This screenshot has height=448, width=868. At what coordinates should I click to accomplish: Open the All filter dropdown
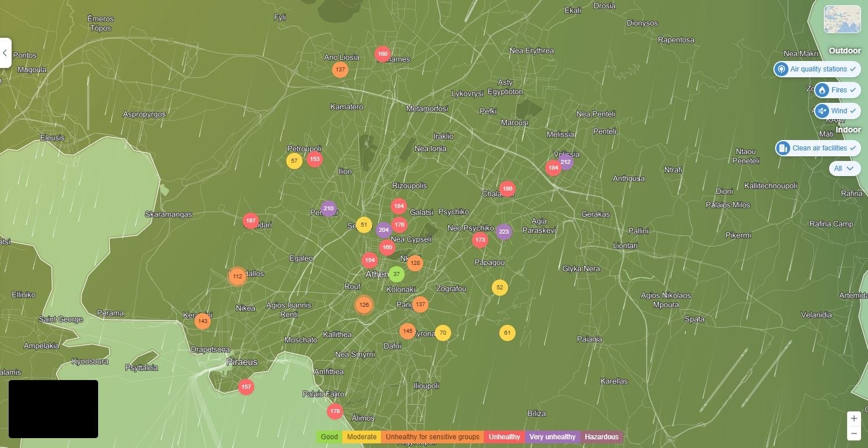pyautogui.click(x=844, y=169)
